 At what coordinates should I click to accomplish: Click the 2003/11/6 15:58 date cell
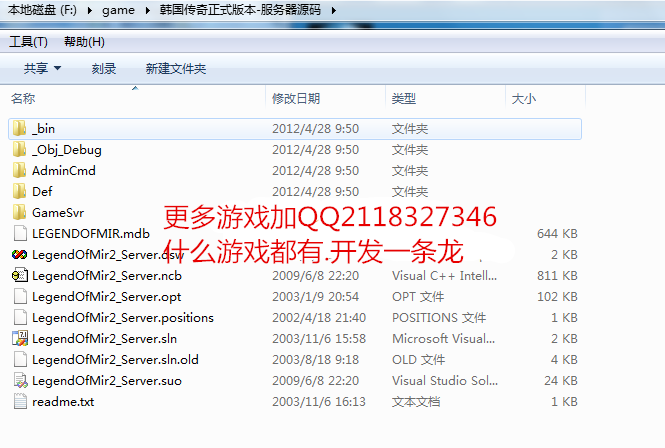319,339
